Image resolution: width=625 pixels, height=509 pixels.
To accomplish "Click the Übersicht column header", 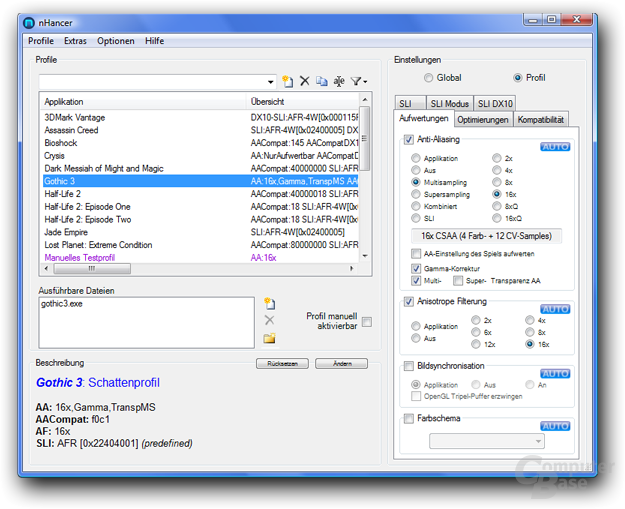I will [x=303, y=102].
